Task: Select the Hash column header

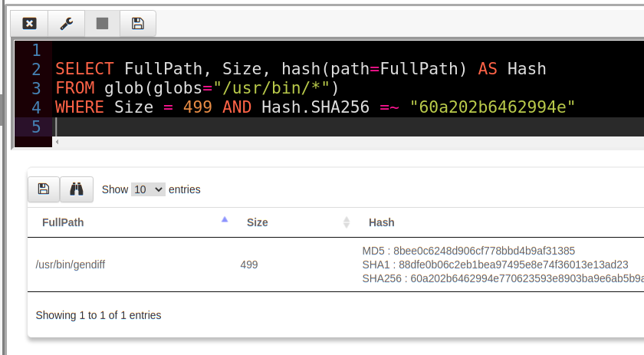Action: click(x=381, y=222)
